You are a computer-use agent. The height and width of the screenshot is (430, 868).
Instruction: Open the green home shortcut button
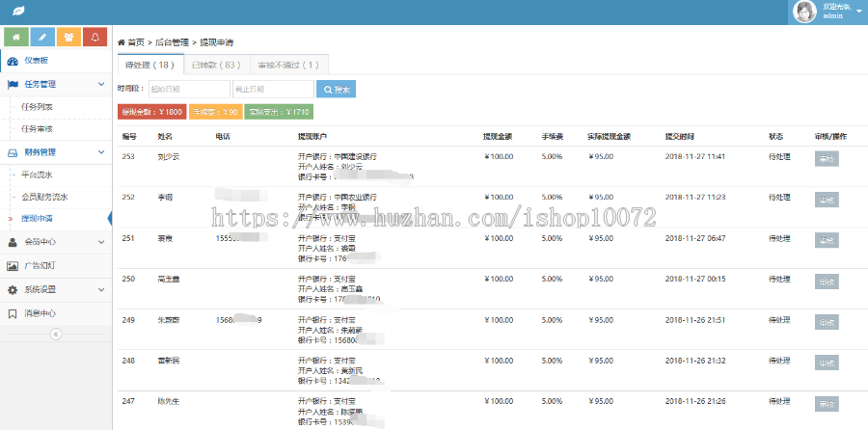point(16,37)
